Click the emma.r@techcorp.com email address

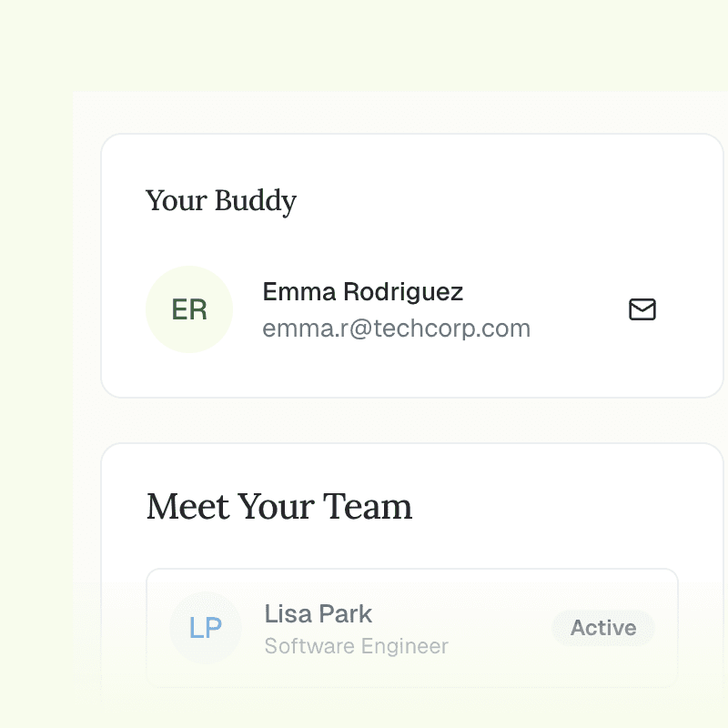point(396,329)
